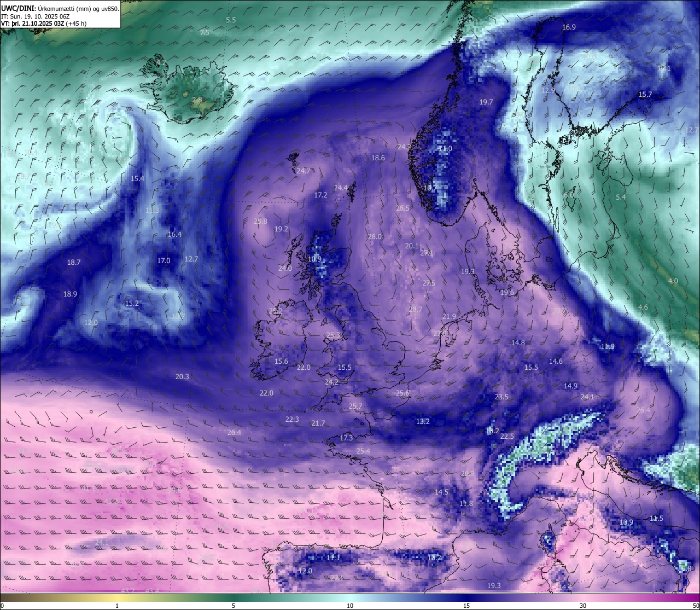
Task: Click the 15 label on the color scale
Action: (x=466, y=606)
